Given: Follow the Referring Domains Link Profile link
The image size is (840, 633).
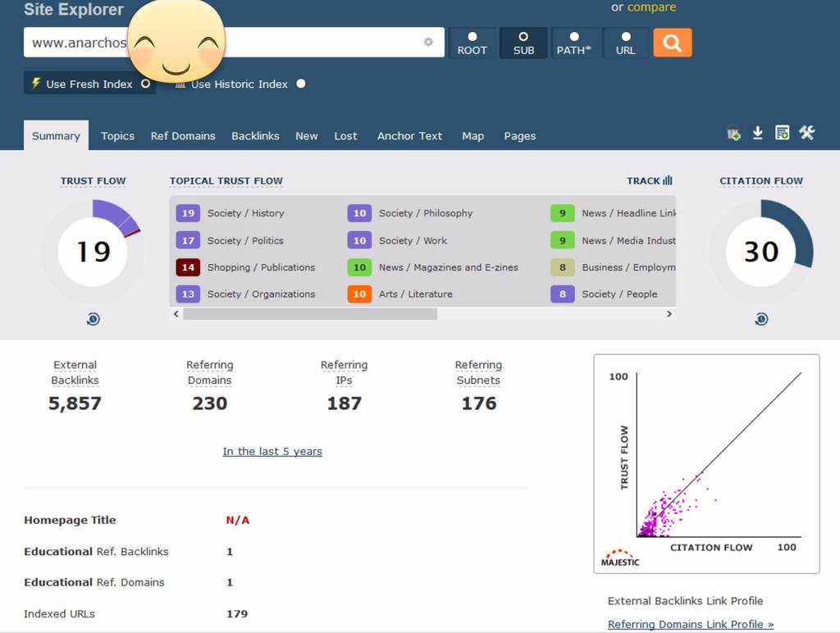Looking at the screenshot, I should point(691,624).
